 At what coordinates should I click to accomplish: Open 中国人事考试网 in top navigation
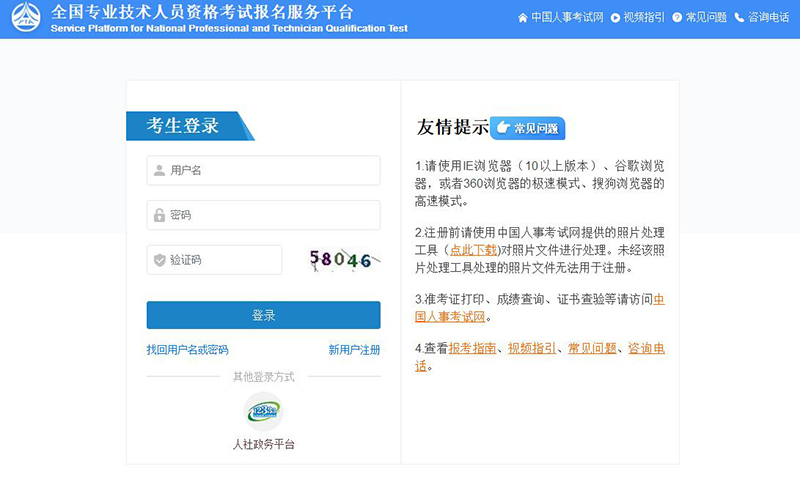click(567, 18)
